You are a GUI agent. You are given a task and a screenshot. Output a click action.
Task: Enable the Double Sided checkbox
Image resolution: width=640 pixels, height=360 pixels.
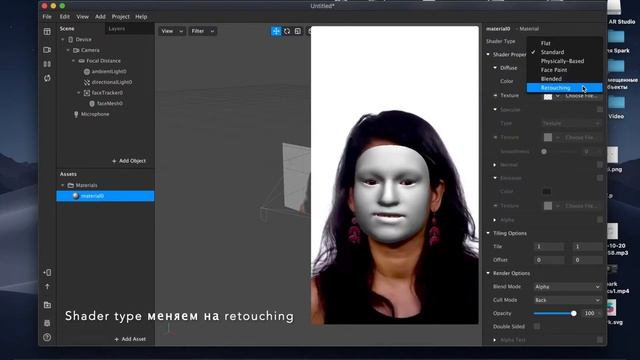(537, 326)
